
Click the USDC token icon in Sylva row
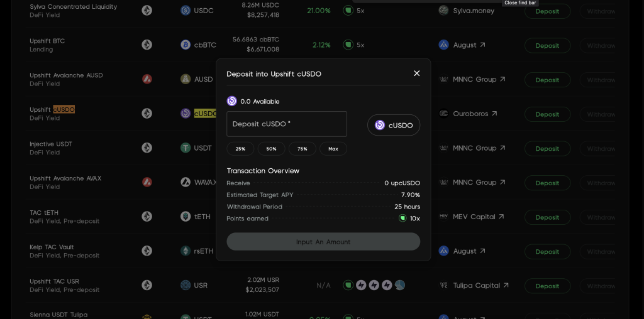tap(186, 11)
